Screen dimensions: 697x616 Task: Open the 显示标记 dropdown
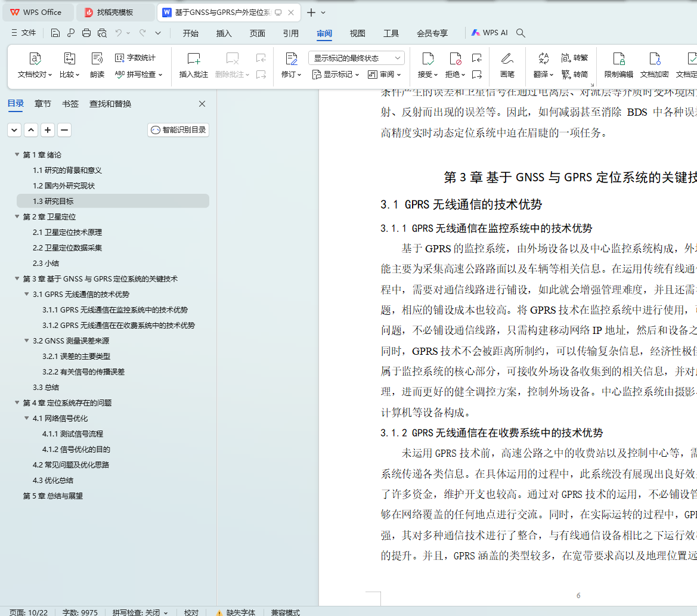click(336, 74)
